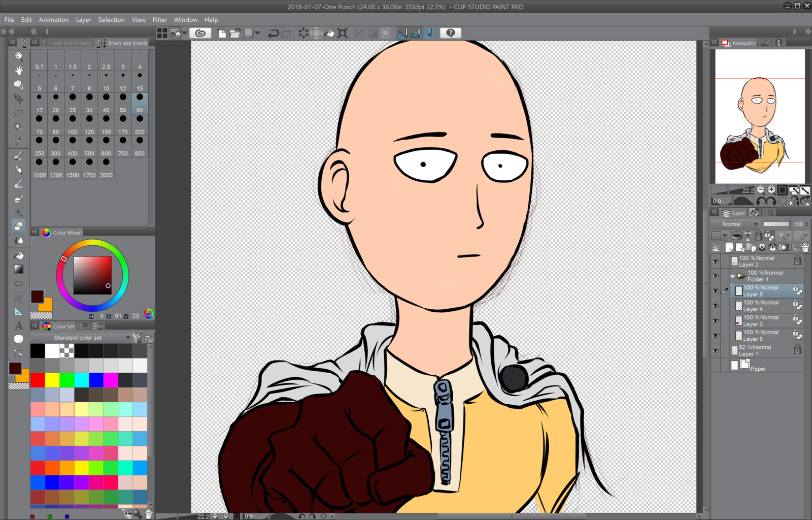
Task: Click the layer opacity slider
Action: (776, 224)
